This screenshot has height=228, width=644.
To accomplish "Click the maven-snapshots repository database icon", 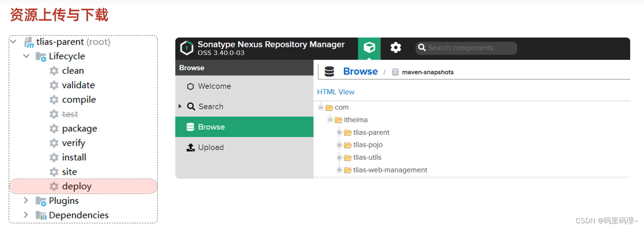I will point(395,72).
